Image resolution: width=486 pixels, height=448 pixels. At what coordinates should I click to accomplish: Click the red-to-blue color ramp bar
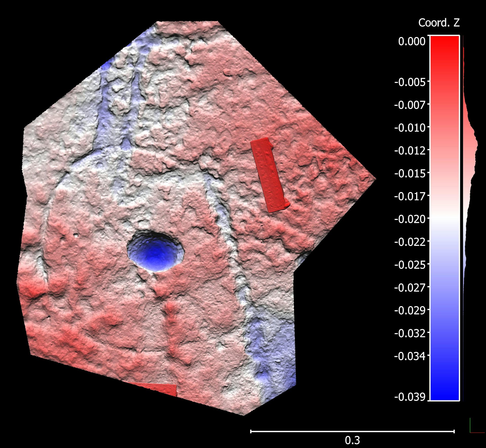[x=445, y=218]
